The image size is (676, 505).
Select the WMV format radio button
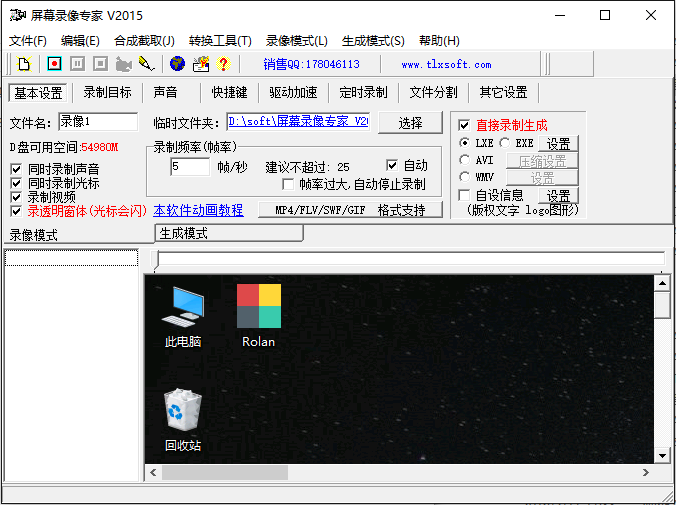[464, 177]
